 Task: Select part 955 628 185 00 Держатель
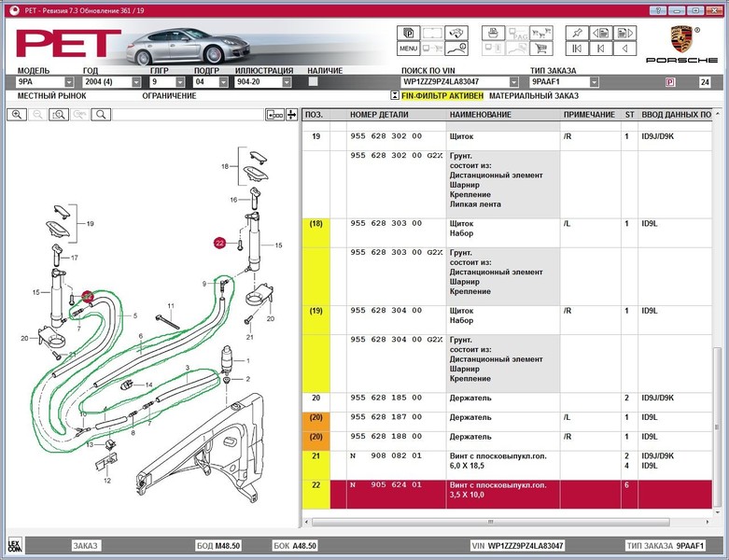coord(507,402)
